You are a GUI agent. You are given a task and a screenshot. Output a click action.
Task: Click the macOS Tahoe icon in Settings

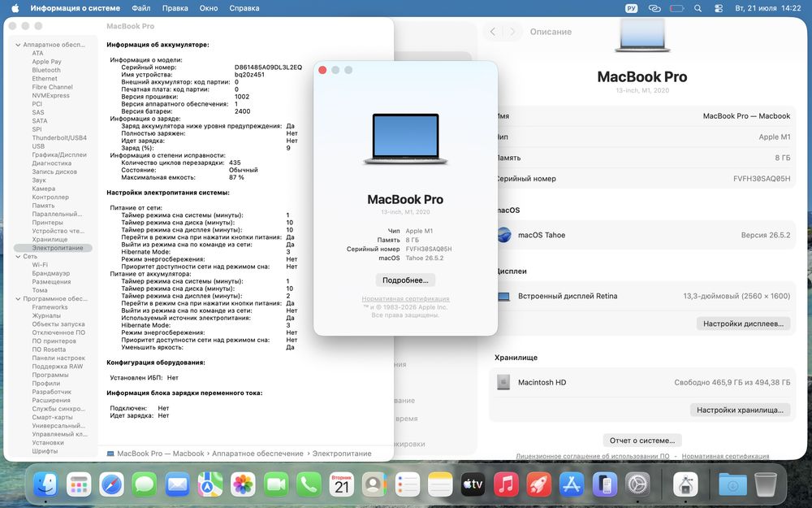(x=504, y=235)
